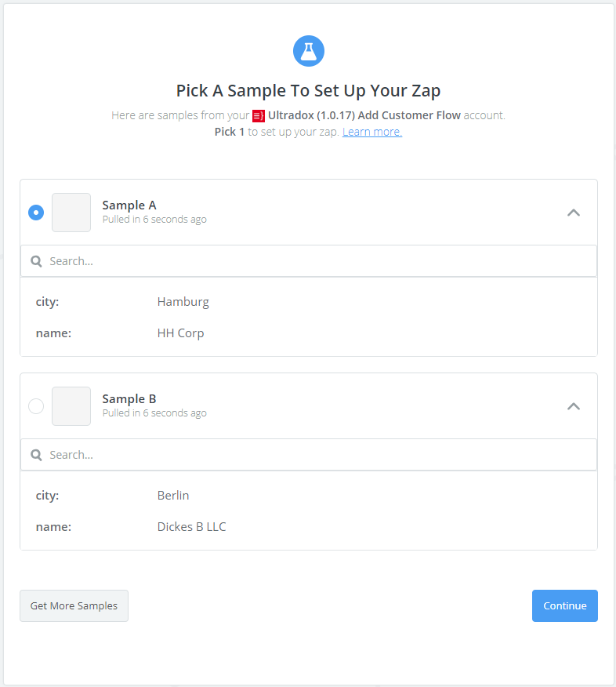Click the Sample A title text

pos(129,205)
